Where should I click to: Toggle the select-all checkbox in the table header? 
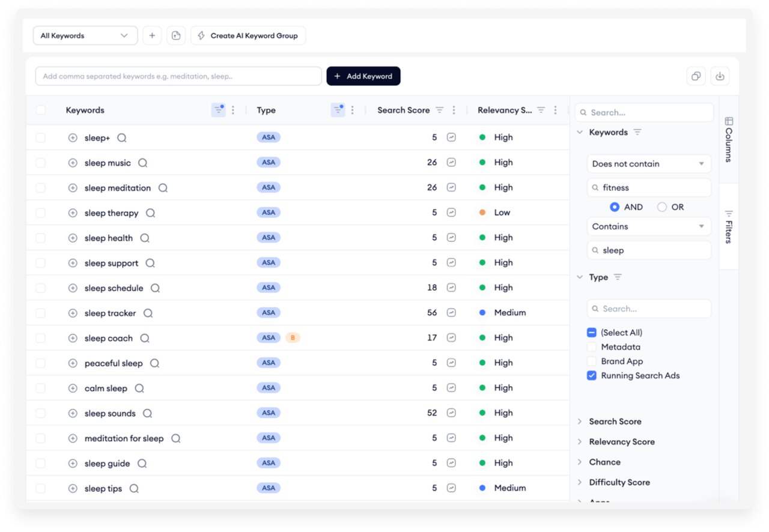[41, 110]
